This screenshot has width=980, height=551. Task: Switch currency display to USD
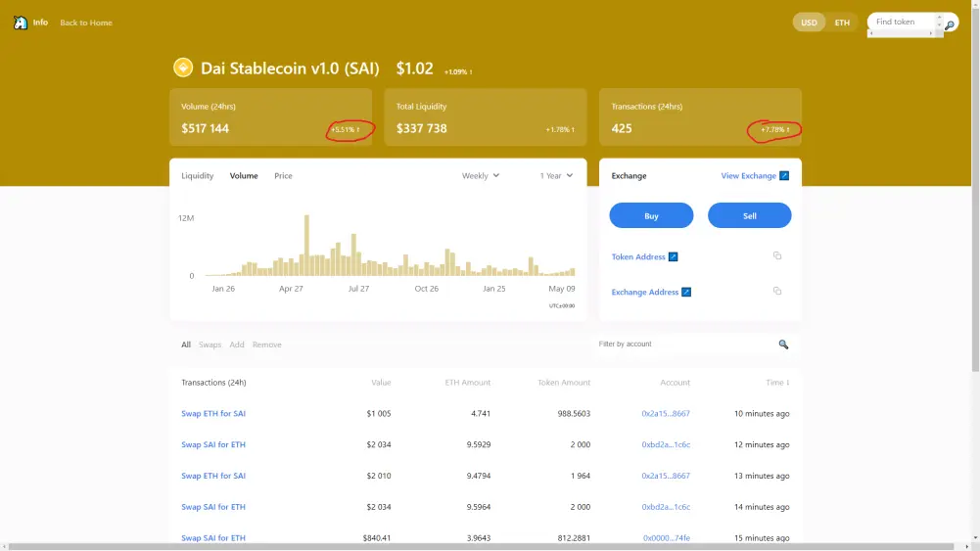click(809, 23)
